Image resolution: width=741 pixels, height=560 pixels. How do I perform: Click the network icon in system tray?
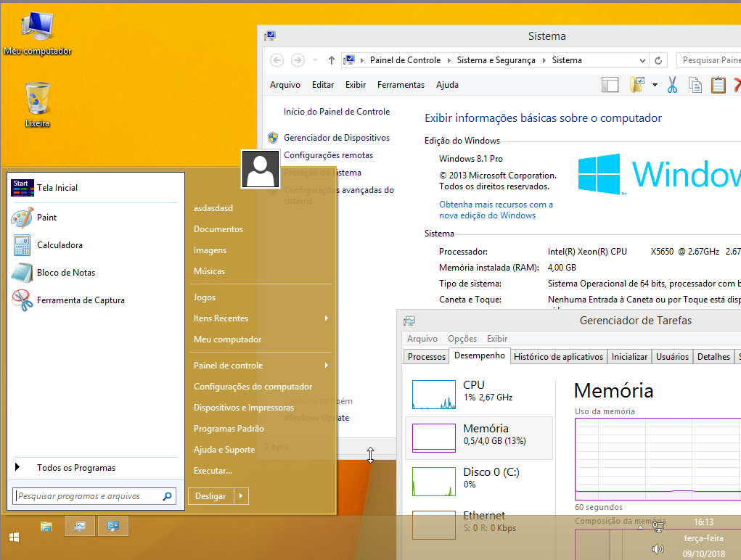[x=658, y=525]
